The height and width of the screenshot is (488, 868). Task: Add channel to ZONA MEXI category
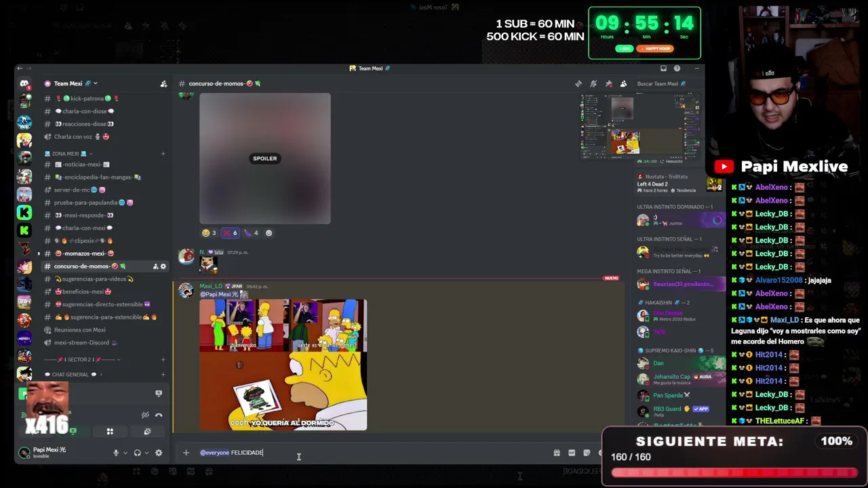click(x=163, y=154)
